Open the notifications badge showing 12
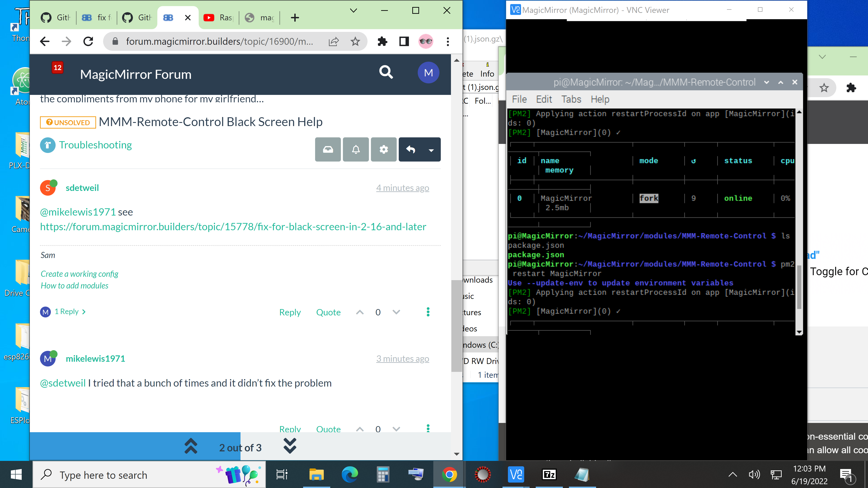Image resolution: width=868 pixels, height=488 pixels. (x=58, y=68)
